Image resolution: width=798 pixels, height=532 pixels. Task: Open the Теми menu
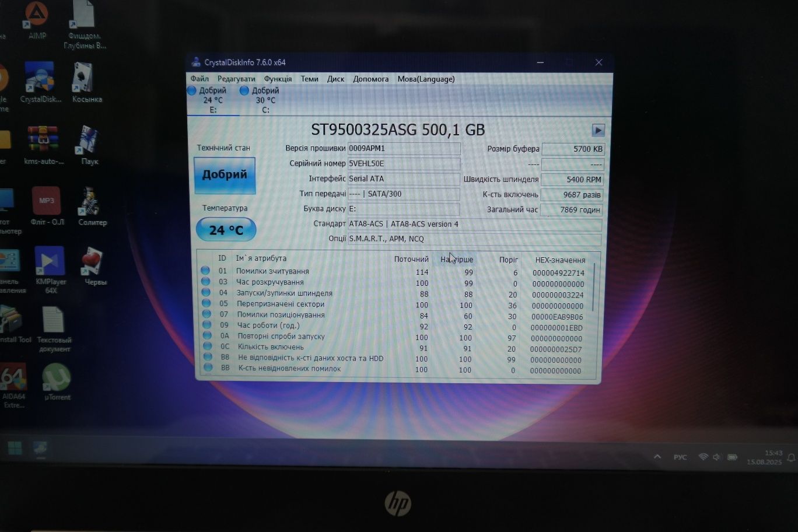[x=309, y=79]
